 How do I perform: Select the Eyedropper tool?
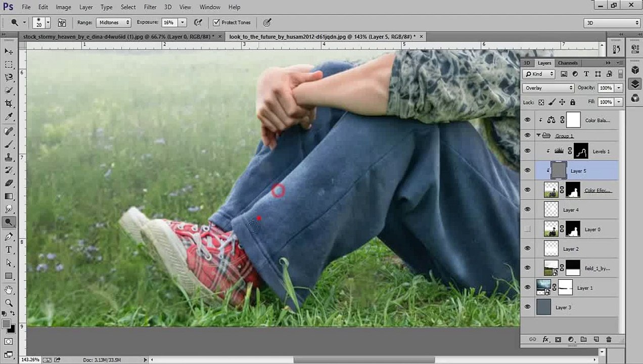pos(9,117)
